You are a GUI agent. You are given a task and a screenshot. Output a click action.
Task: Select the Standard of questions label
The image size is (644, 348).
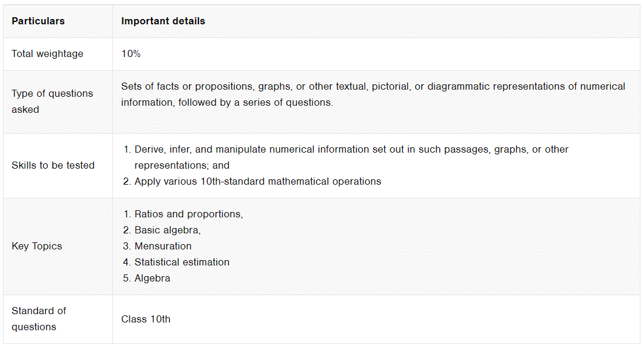point(39,319)
